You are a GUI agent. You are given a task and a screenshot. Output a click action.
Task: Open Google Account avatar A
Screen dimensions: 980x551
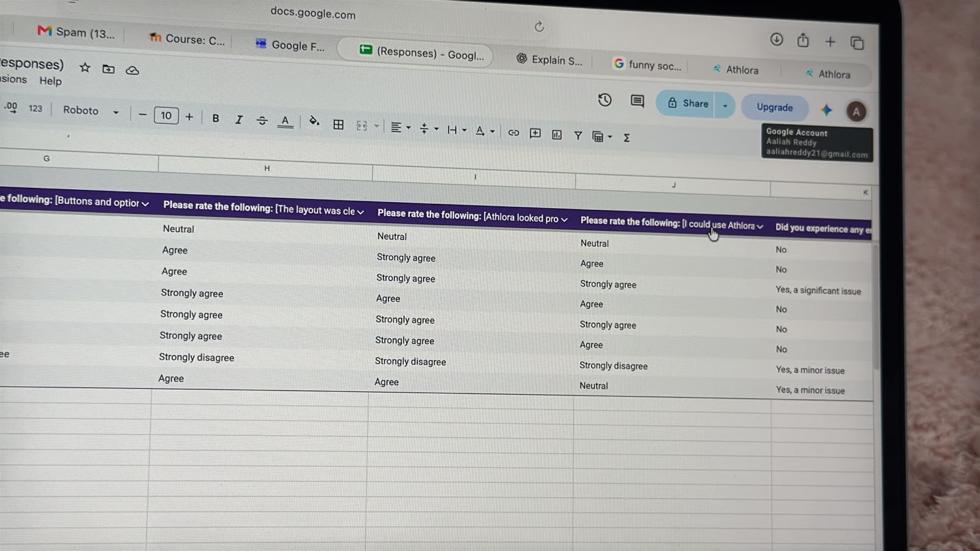[856, 111]
